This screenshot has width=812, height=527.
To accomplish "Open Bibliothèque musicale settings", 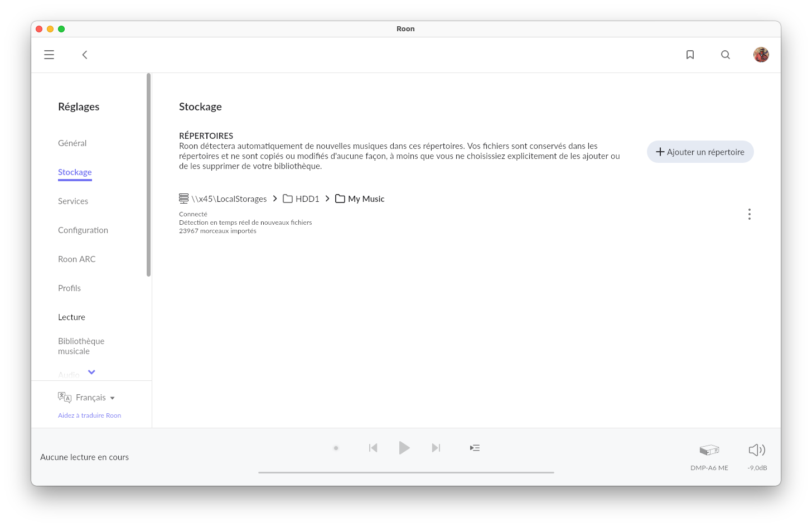I will (81, 346).
